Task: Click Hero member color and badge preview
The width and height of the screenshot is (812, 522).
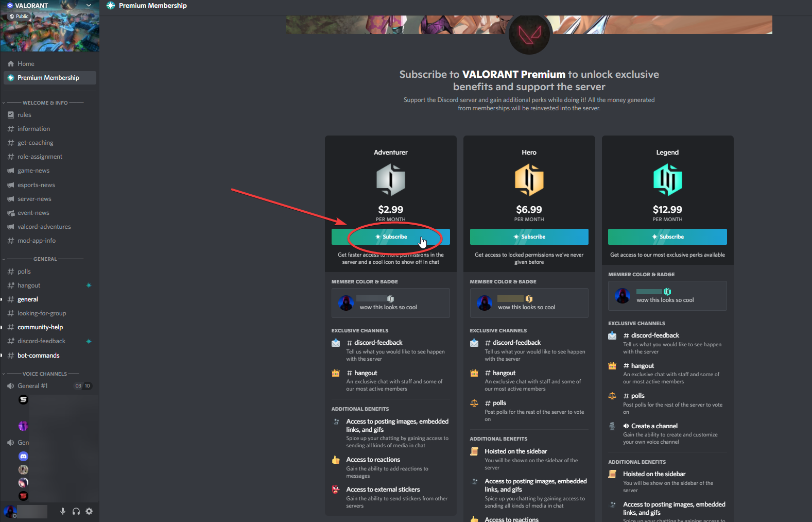Action: pyautogui.click(x=529, y=303)
